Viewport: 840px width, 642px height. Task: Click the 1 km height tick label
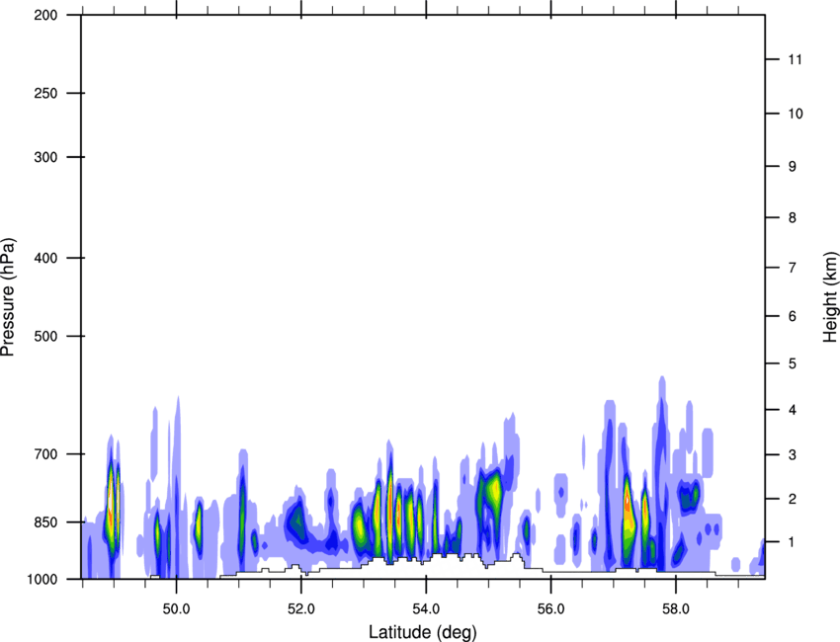tap(793, 542)
